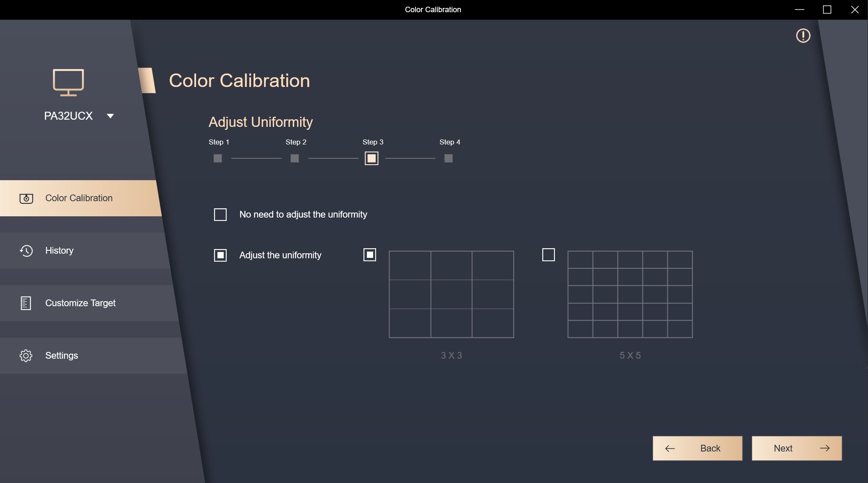Expand the PA32UCX monitor dropdown arrow
This screenshot has height=483, width=868.
point(110,116)
